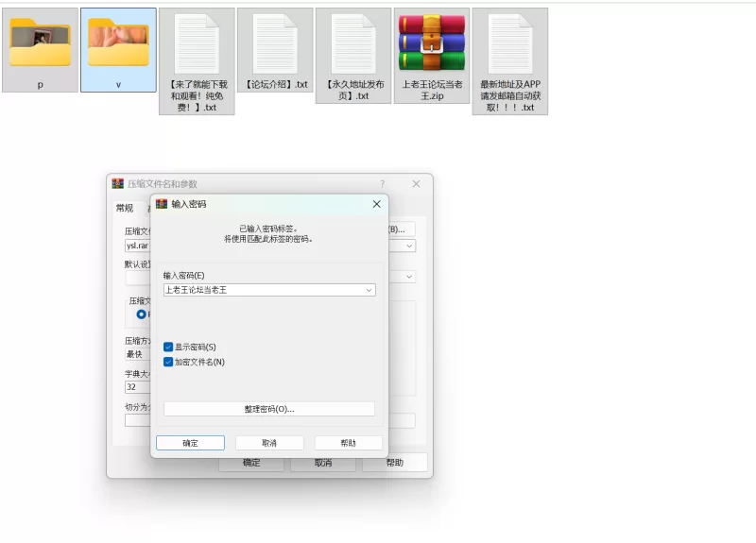Click 帮助 in the 输入密码 dialog
Viewport: 756px width, 543px height.
point(348,443)
